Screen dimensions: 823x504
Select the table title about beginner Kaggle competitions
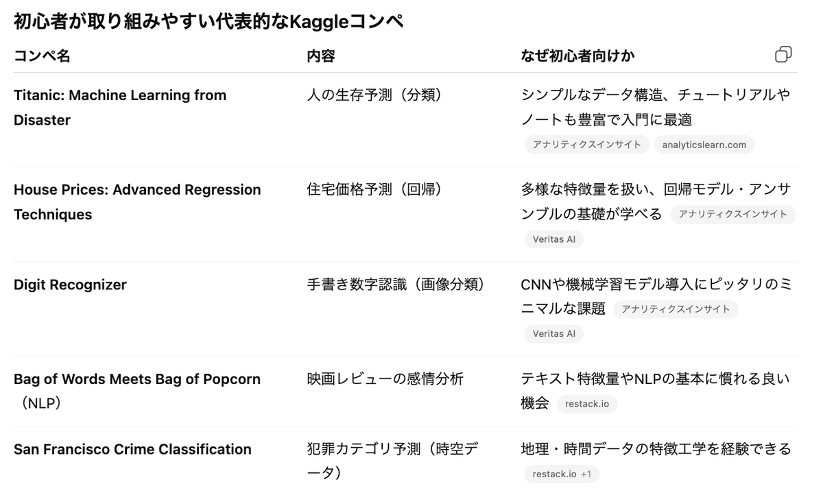[206, 21]
